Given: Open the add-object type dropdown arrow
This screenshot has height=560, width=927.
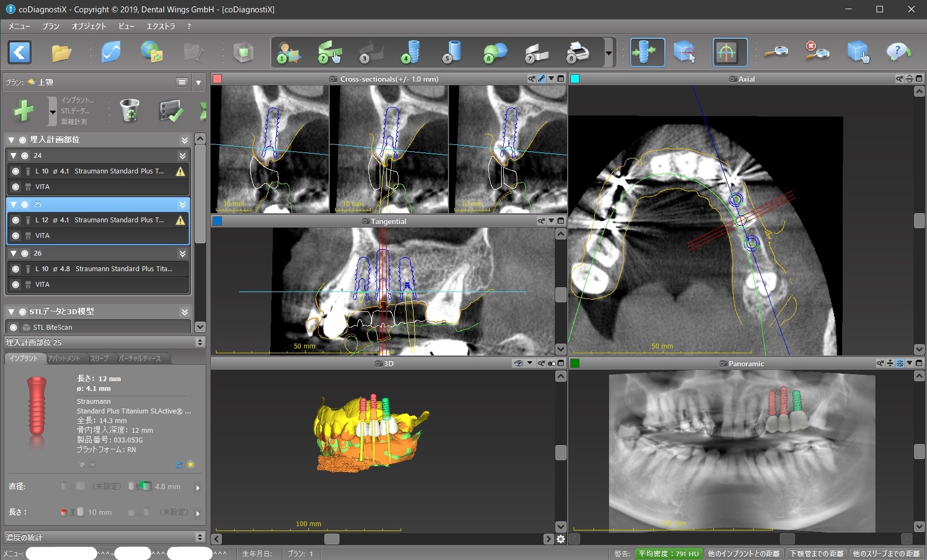Looking at the screenshot, I should point(52,111).
